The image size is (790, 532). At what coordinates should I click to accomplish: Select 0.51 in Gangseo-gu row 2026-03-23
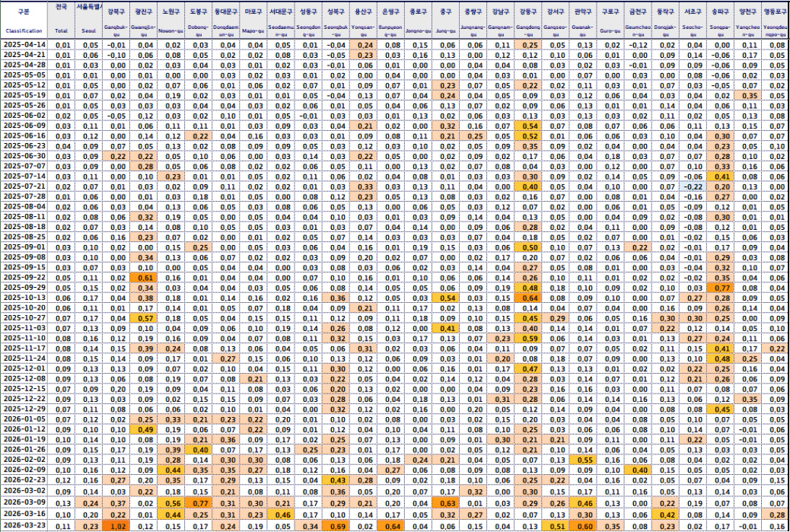[555, 526]
